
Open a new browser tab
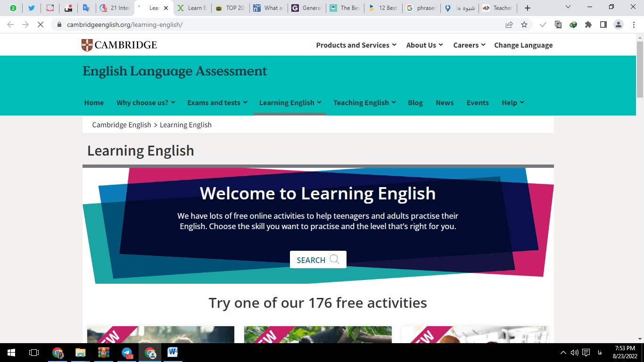tap(528, 8)
